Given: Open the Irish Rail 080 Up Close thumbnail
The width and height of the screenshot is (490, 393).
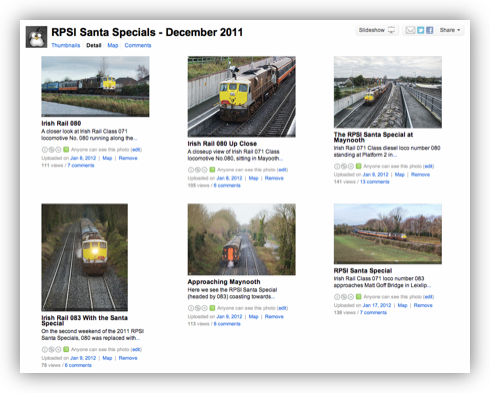Looking at the screenshot, I should pos(242,96).
